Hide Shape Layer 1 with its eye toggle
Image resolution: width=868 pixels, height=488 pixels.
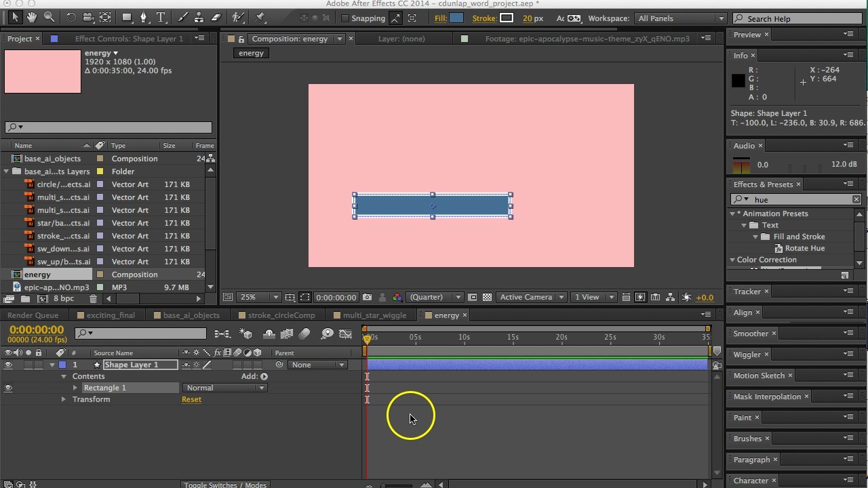[x=7, y=365]
